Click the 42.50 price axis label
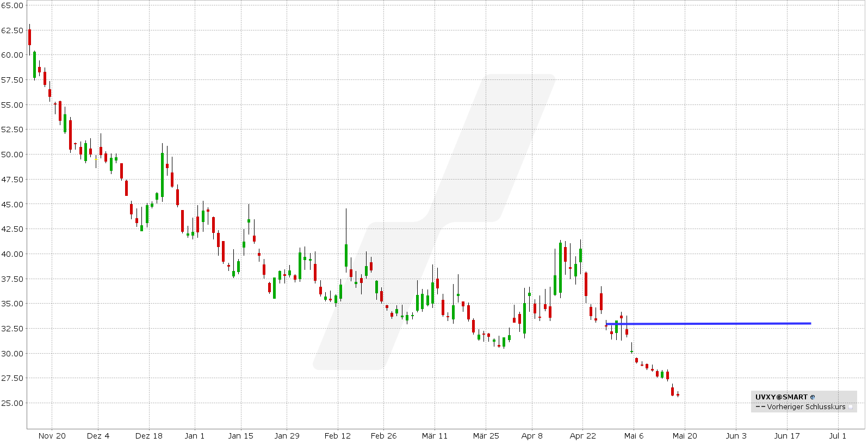The image size is (868, 444). [12, 229]
